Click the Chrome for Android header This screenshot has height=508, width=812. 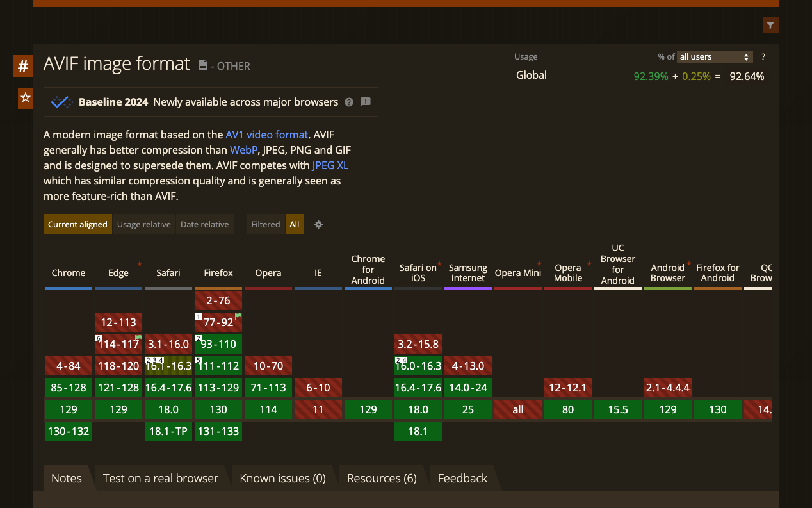tap(368, 270)
